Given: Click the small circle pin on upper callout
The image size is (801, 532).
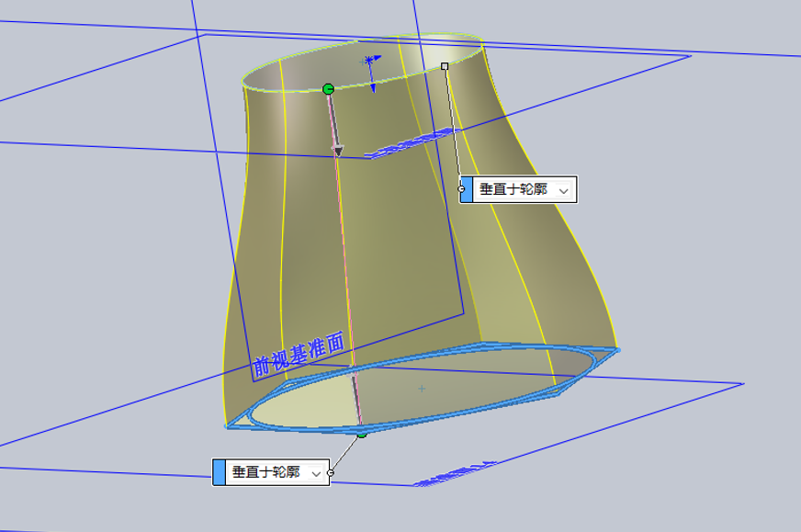Looking at the screenshot, I should pos(462,189).
